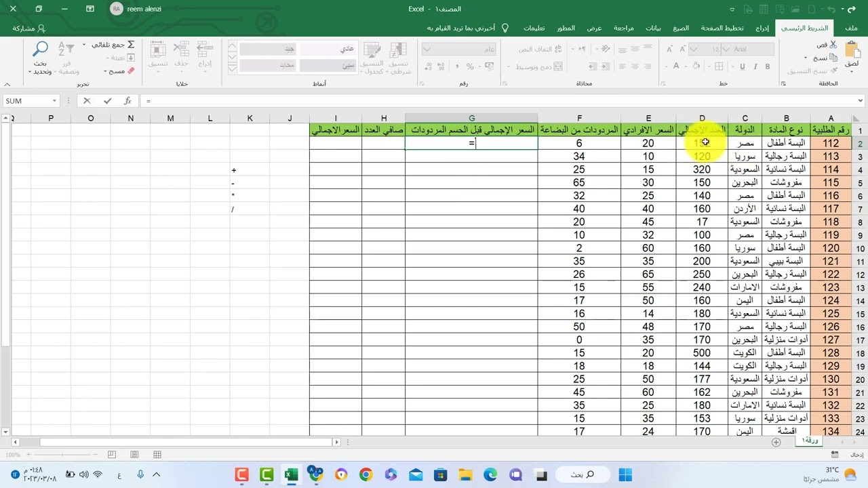The image size is (868, 488).
Task: Click the formula bar Cancel X button
Action: click(86, 100)
